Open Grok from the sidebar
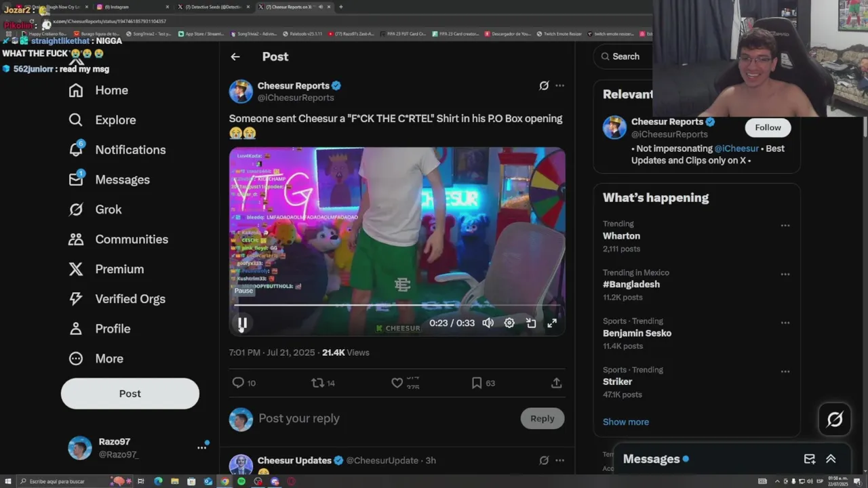 (95, 209)
